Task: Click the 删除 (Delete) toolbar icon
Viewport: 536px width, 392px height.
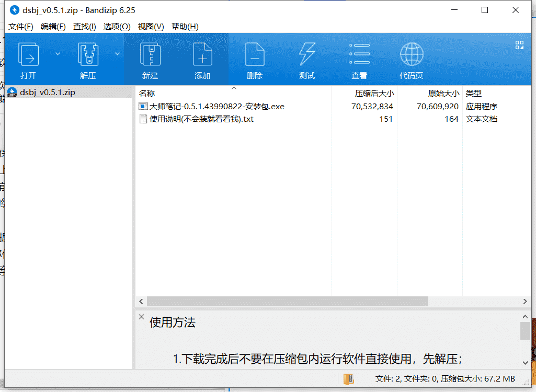Action: (255, 54)
